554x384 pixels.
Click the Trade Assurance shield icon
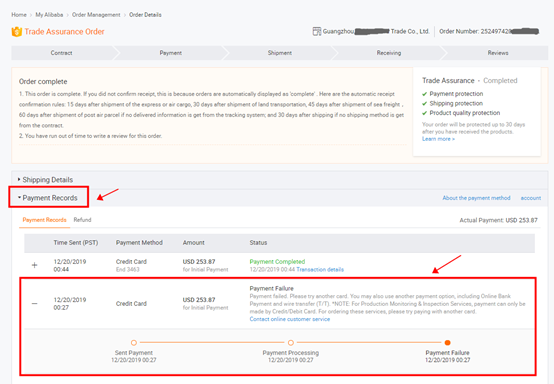pos(16,32)
